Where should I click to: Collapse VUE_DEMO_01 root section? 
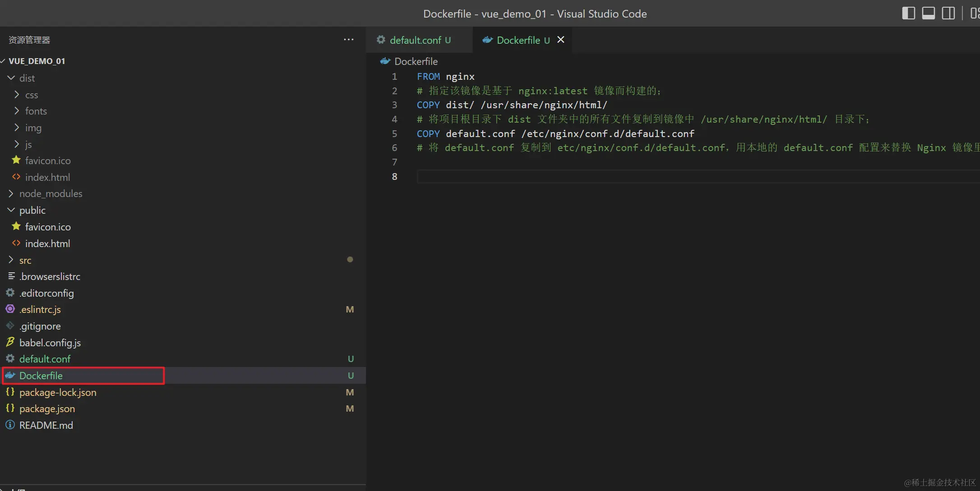[3, 61]
